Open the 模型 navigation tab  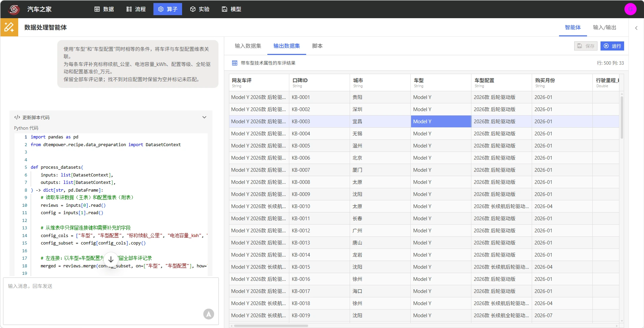point(232,9)
